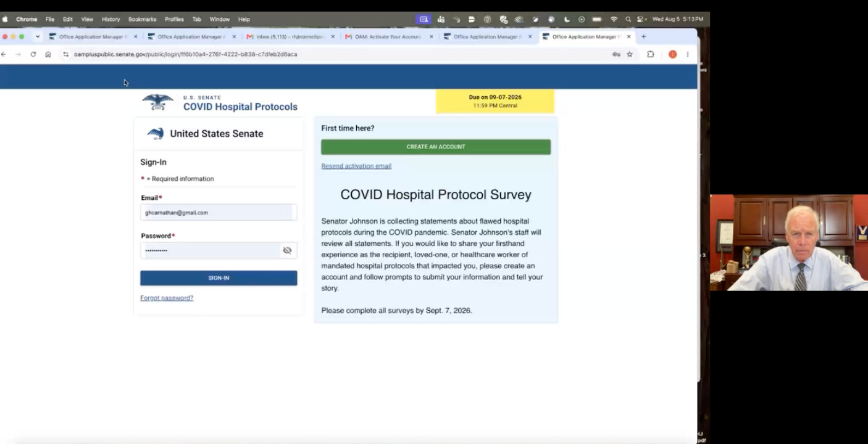Click the 'United States Senate' heading
This screenshot has height=444, width=868.
click(x=217, y=134)
